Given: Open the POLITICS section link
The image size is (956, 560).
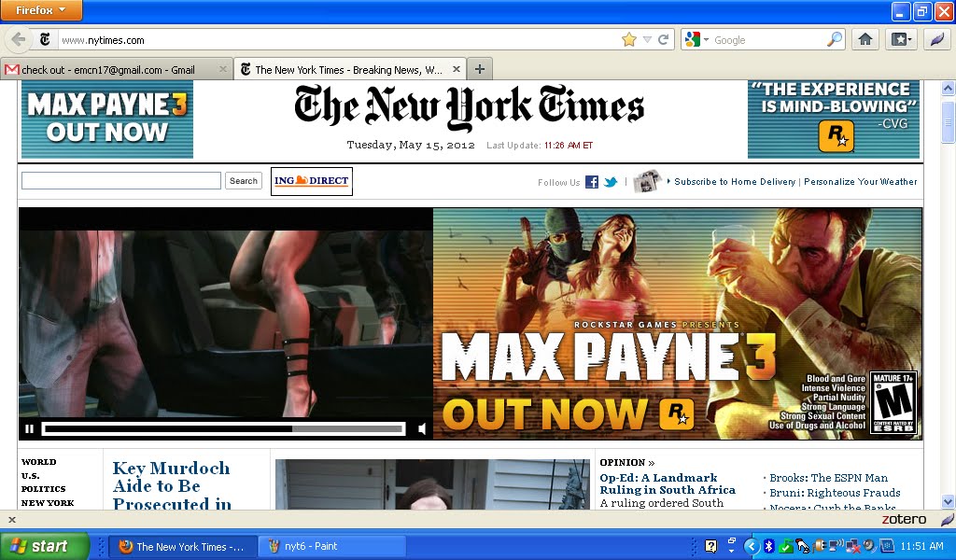Looking at the screenshot, I should point(43,489).
